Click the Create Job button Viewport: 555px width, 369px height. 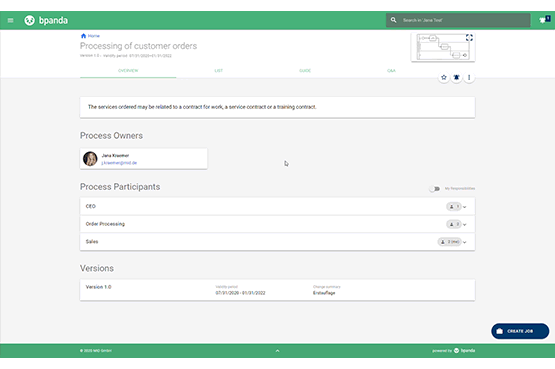tap(520, 331)
